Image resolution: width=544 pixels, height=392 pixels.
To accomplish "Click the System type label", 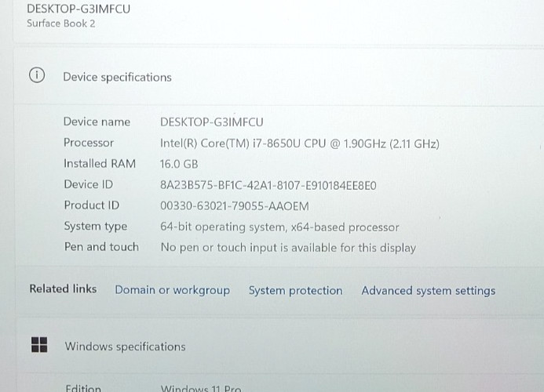I will tap(96, 227).
